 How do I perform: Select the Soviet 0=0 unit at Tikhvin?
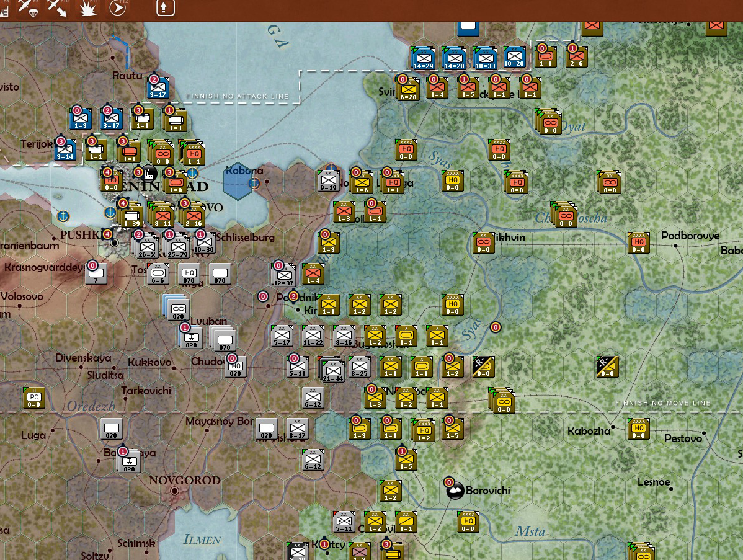click(x=483, y=242)
